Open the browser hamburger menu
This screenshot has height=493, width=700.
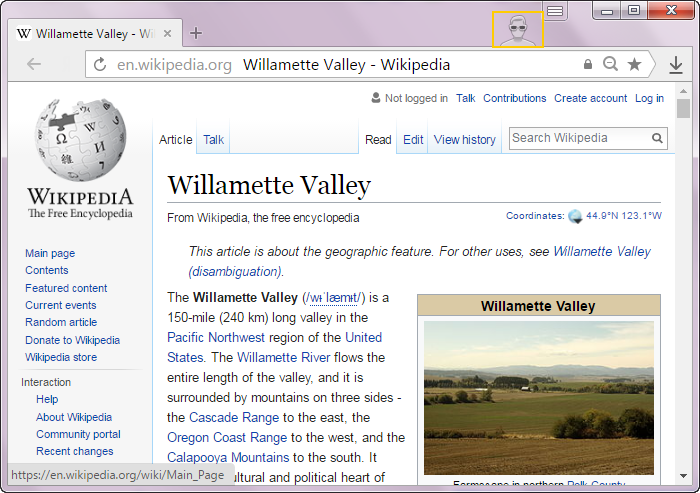pos(554,10)
